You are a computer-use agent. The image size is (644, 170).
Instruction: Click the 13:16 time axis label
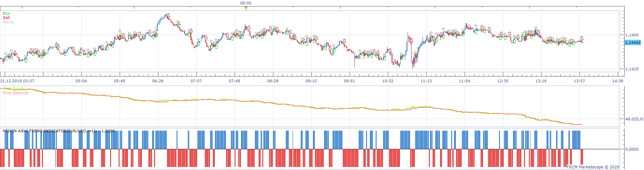pyautogui.click(x=541, y=81)
